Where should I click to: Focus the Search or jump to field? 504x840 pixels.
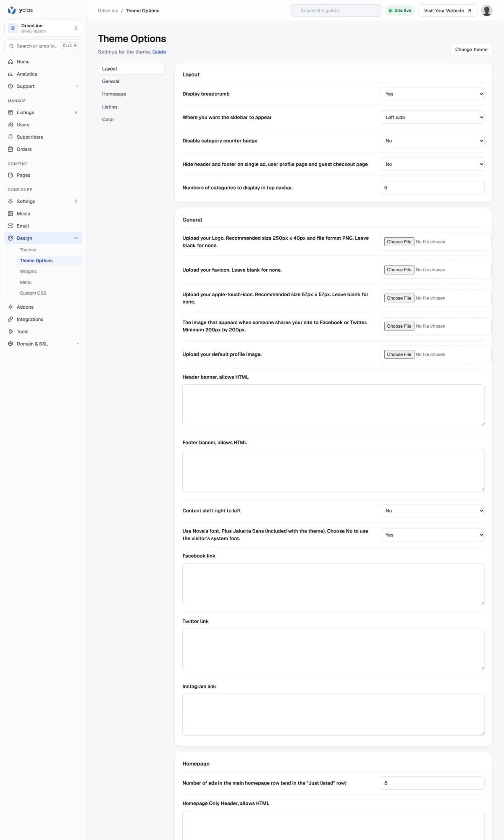coord(43,46)
